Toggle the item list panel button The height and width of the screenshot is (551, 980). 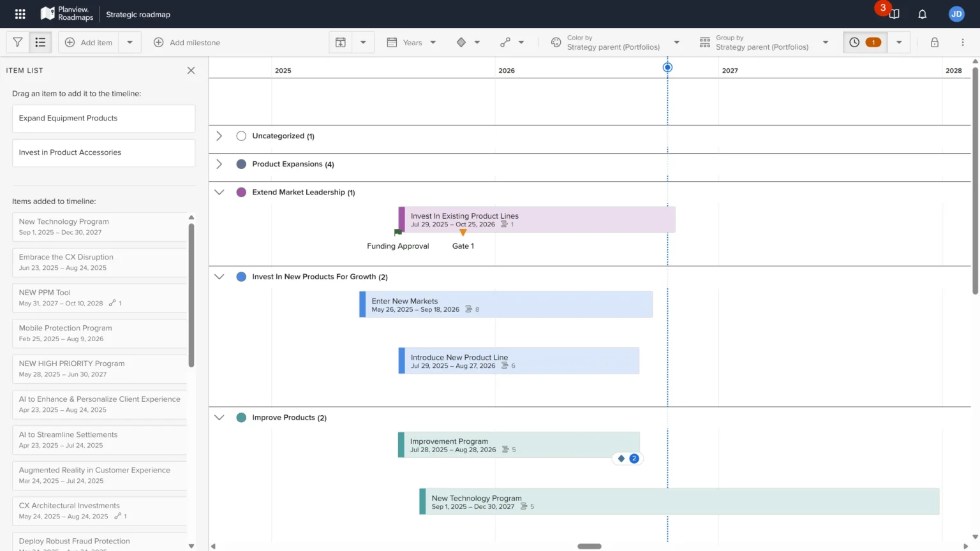pyautogui.click(x=40, y=42)
